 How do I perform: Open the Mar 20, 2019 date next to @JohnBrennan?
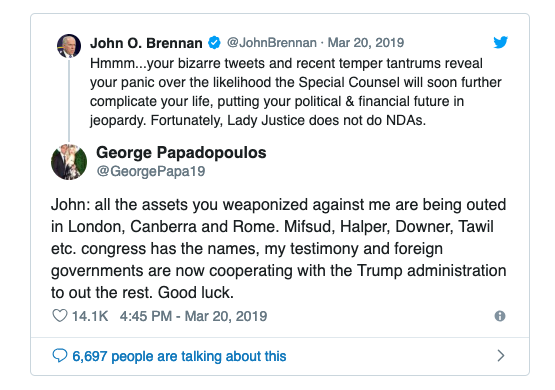click(366, 42)
